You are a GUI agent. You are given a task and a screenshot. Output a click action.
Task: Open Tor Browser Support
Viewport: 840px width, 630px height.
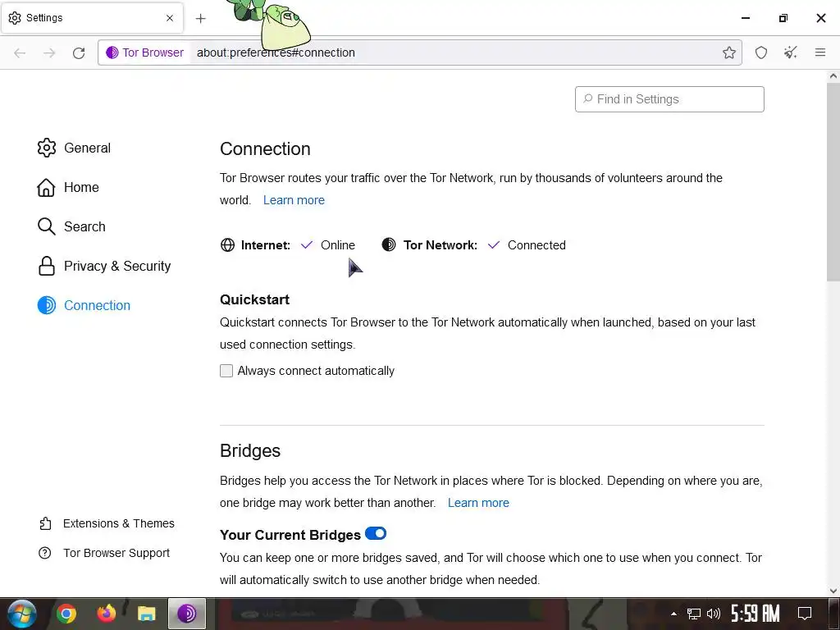point(104,553)
